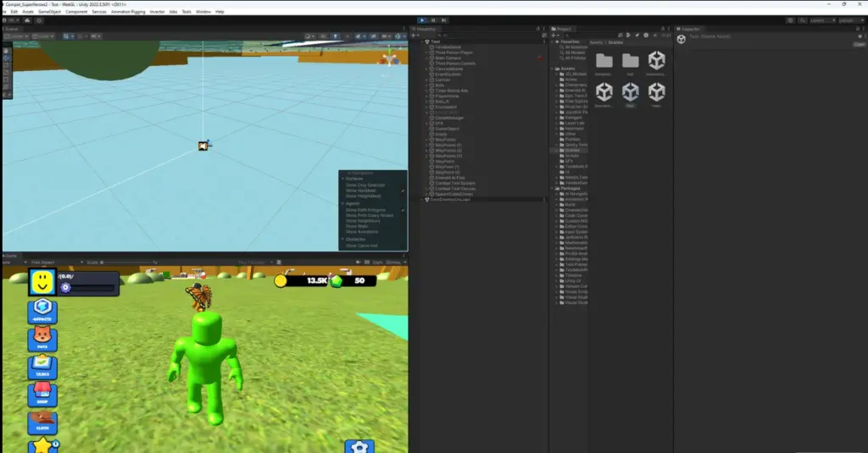The height and width of the screenshot is (453, 868).
Task: Select the Unity UI package folder
Action: click(x=572, y=281)
